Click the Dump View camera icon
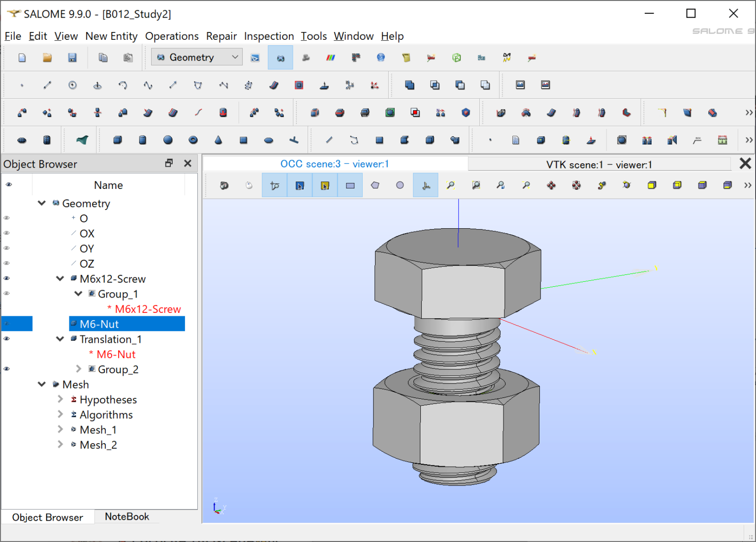 tap(224, 185)
